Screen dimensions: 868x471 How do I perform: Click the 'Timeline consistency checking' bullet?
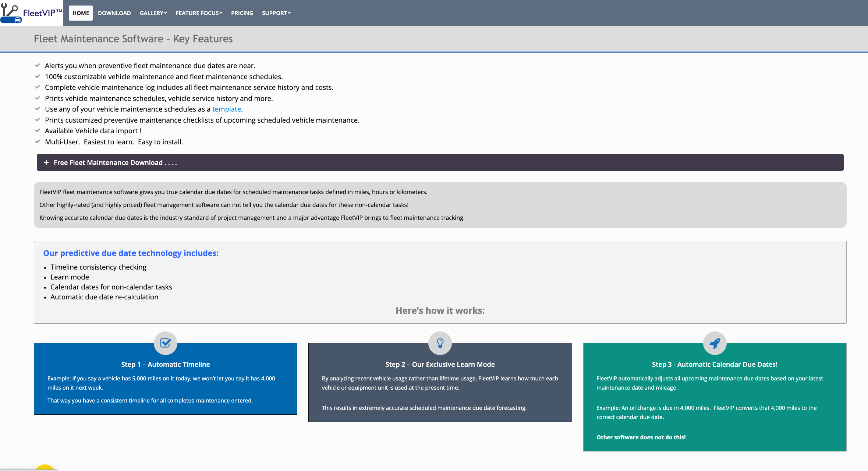click(98, 267)
